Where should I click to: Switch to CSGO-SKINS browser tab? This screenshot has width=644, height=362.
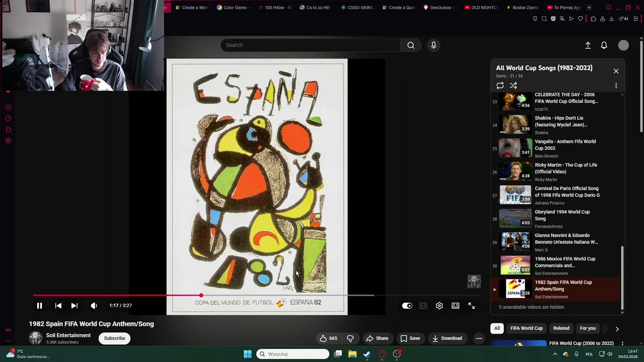pyautogui.click(x=357, y=8)
